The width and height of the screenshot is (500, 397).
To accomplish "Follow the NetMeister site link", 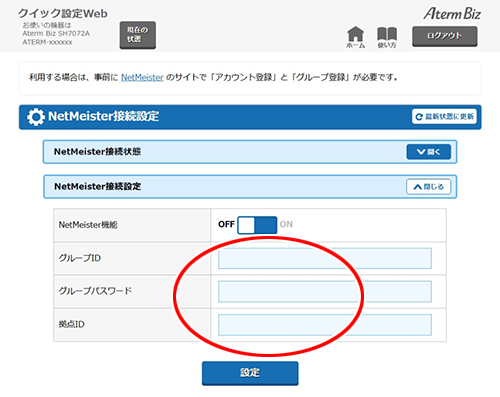I will tap(142, 77).
